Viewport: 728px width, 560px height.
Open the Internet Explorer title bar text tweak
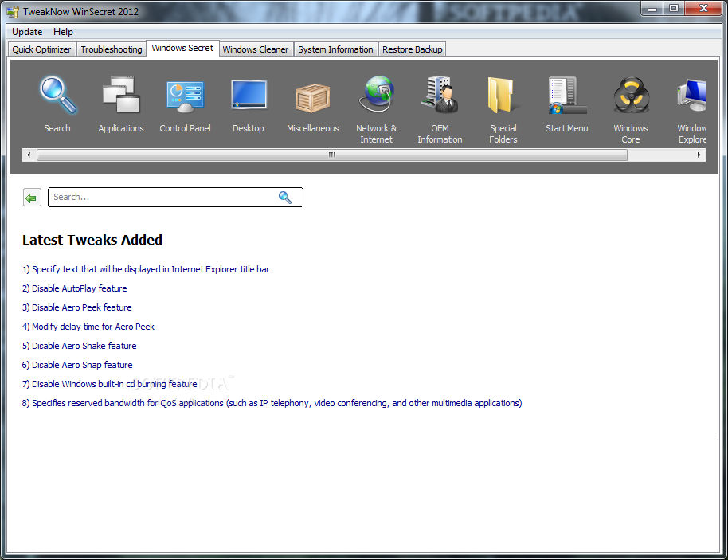pos(146,269)
